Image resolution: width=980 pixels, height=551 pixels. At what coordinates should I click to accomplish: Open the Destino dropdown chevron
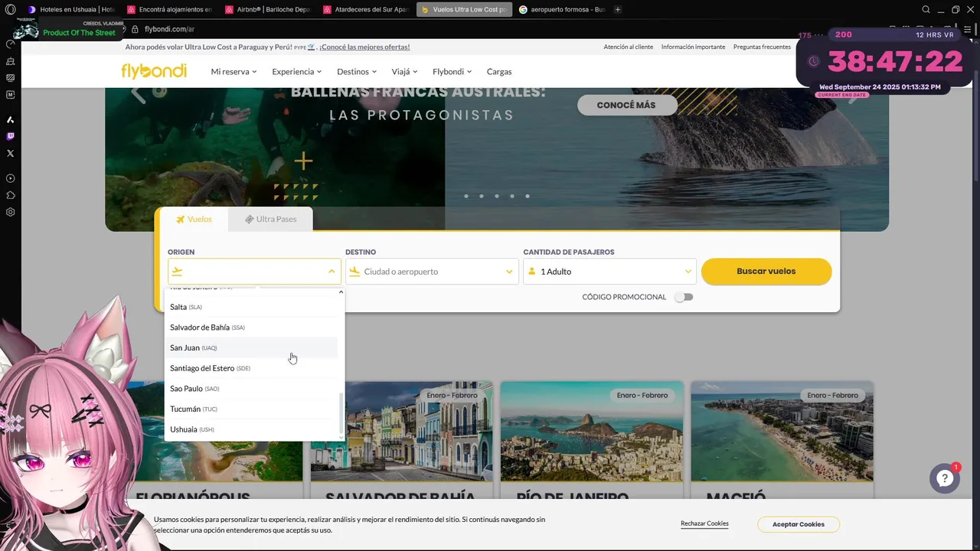pyautogui.click(x=509, y=272)
